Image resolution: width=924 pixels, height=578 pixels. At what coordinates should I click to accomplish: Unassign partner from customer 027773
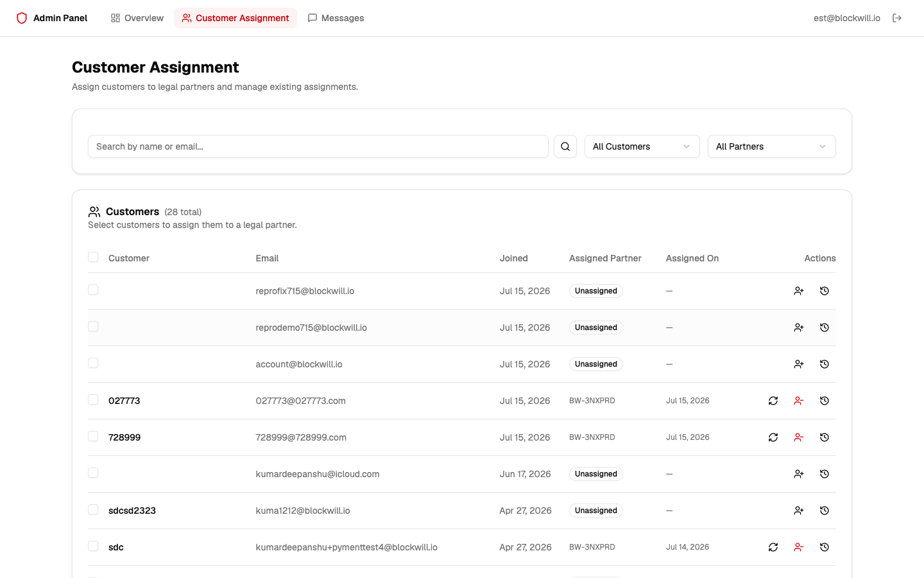[799, 401]
